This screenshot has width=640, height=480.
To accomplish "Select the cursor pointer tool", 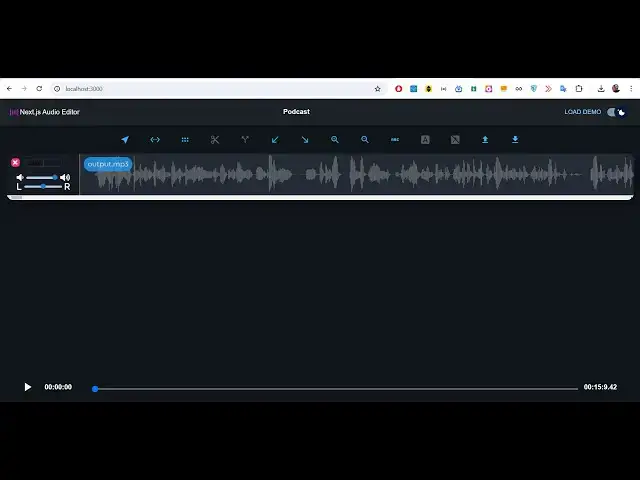I will click(x=125, y=140).
